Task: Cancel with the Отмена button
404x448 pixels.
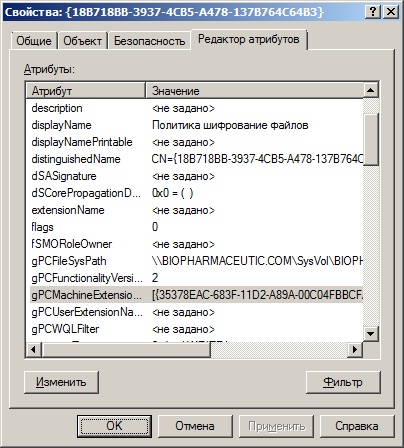Action: 195,426
